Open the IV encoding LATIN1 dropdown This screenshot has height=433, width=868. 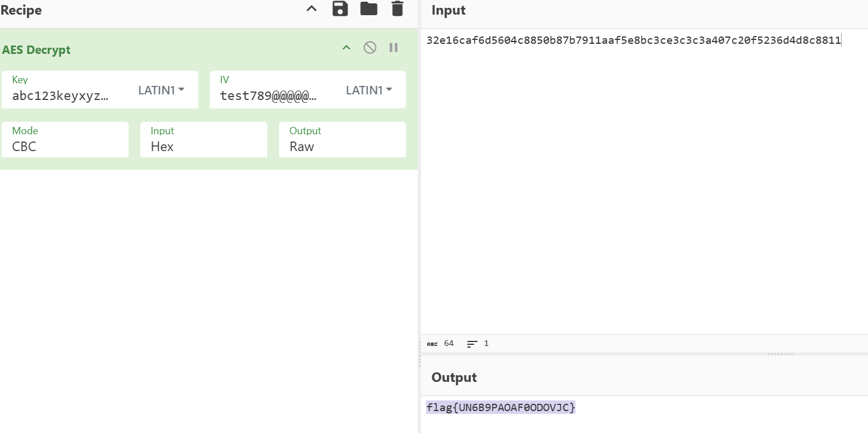[x=369, y=90]
